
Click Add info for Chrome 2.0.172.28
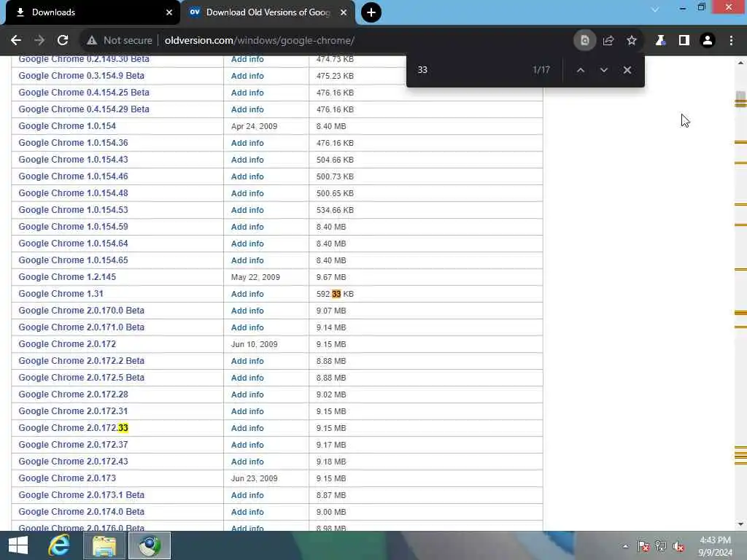(x=247, y=394)
